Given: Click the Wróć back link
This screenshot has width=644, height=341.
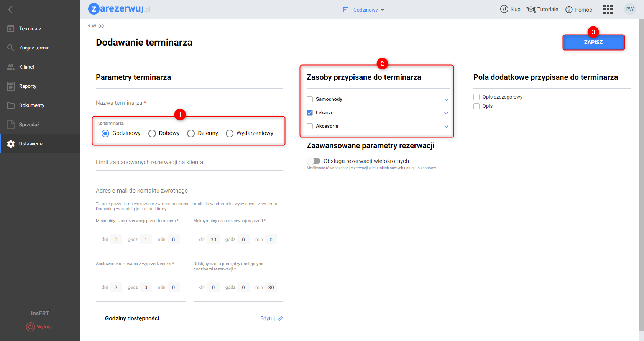Looking at the screenshot, I should [96, 26].
